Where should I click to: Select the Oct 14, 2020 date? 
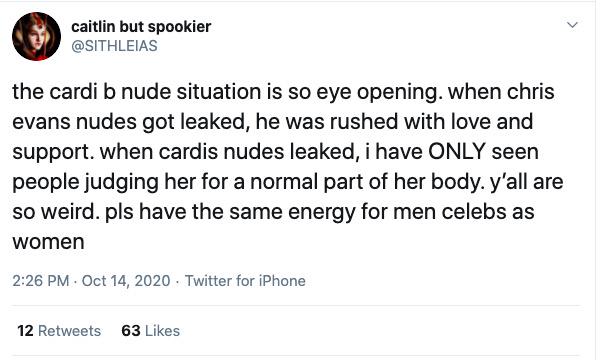point(126,281)
